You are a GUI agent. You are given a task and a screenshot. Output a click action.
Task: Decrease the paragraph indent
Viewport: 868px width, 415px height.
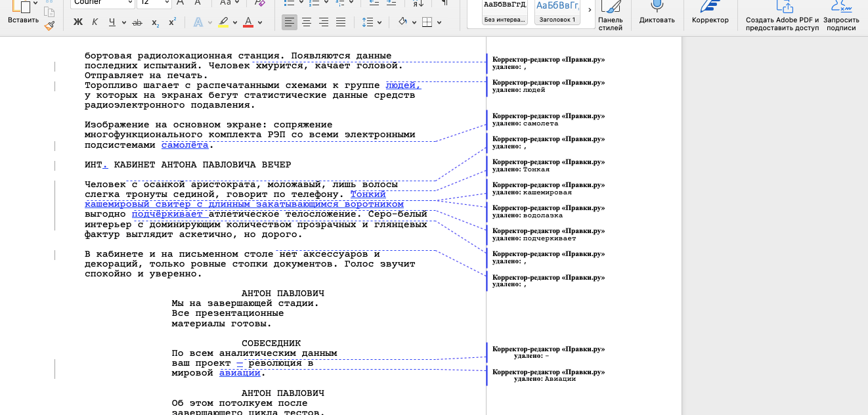click(375, 3)
